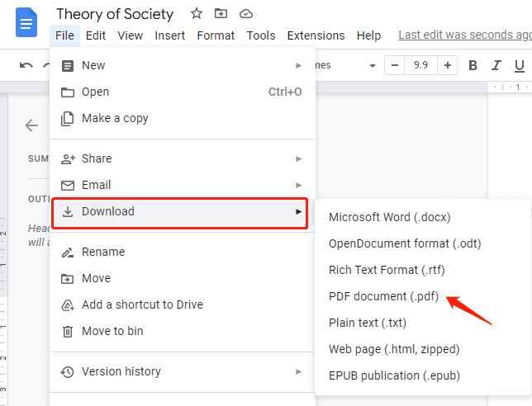Click the font size input field

420,66
